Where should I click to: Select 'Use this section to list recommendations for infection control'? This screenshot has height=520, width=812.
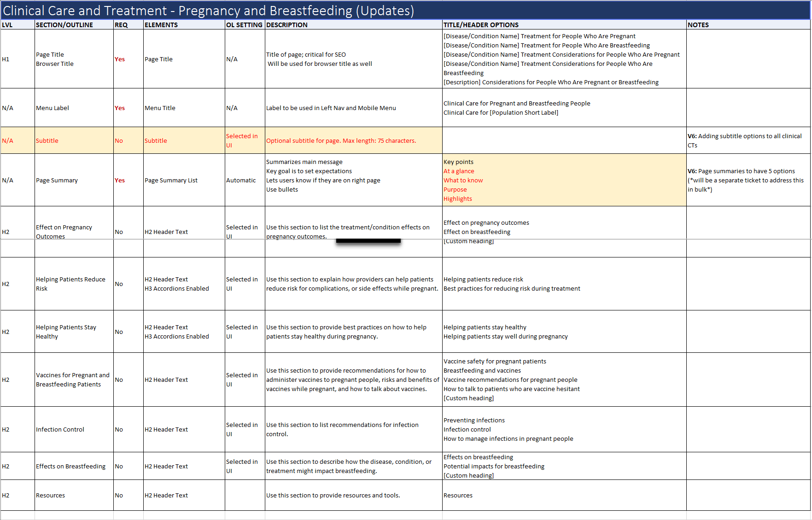[354, 429]
